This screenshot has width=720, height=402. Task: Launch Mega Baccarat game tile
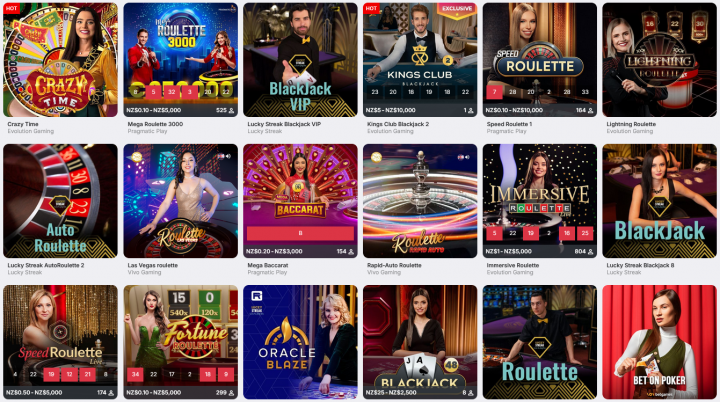point(300,201)
